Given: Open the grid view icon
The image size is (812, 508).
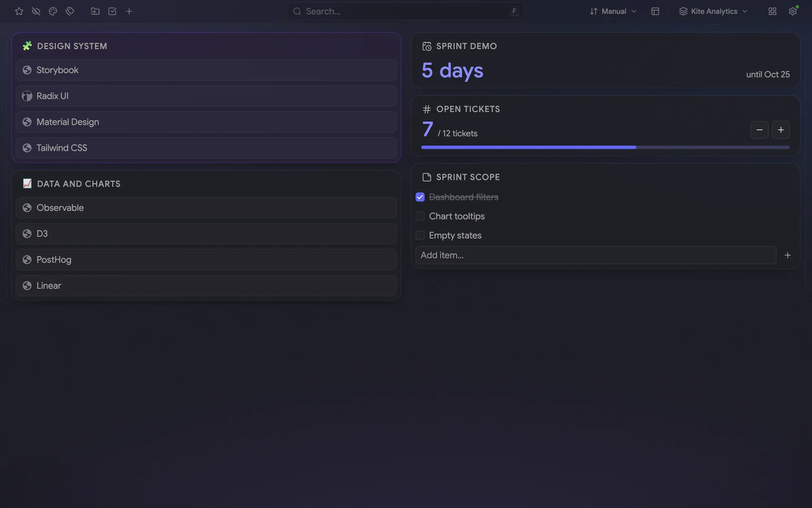Looking at the screenshot, I should tap(772, 11).
